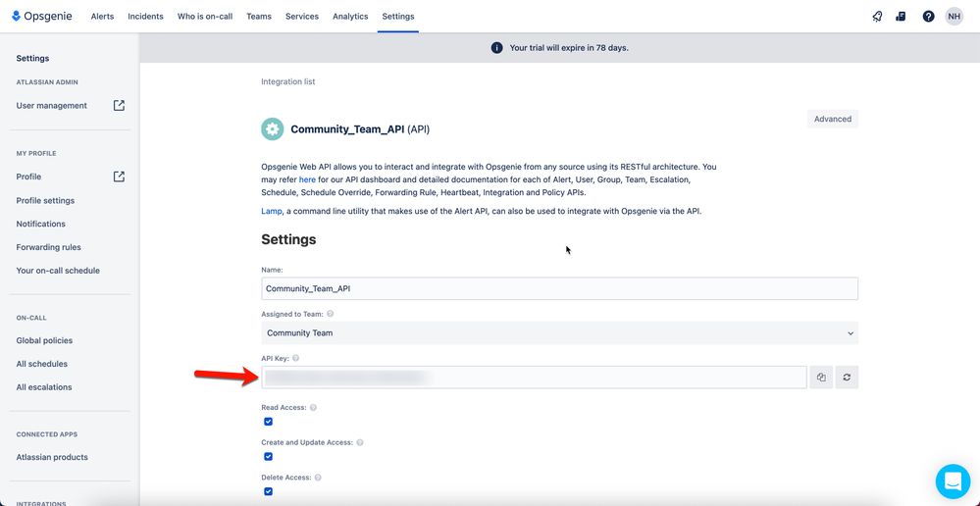Open the Teams tab
980x506 pixels.
click(x=259, y=17)
